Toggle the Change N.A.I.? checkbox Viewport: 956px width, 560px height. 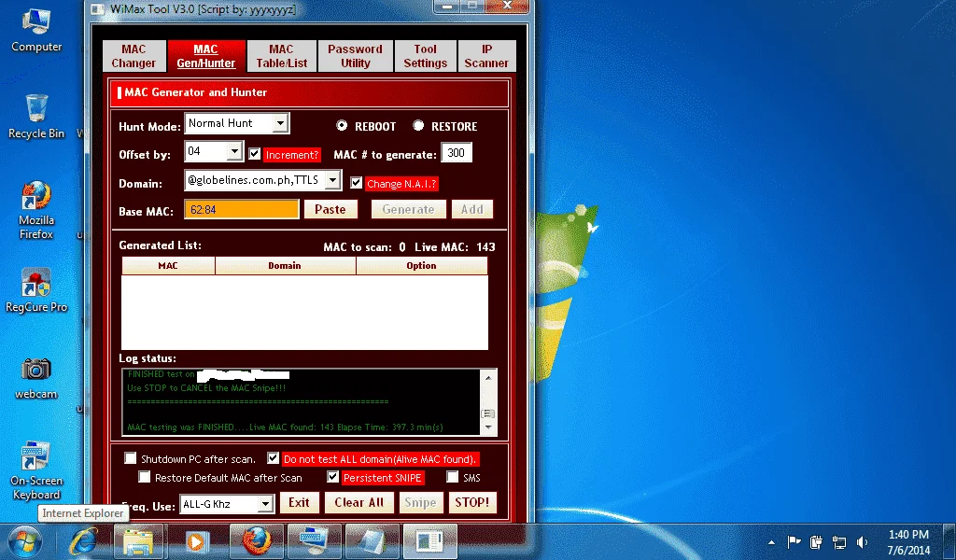tap(356, 183)
